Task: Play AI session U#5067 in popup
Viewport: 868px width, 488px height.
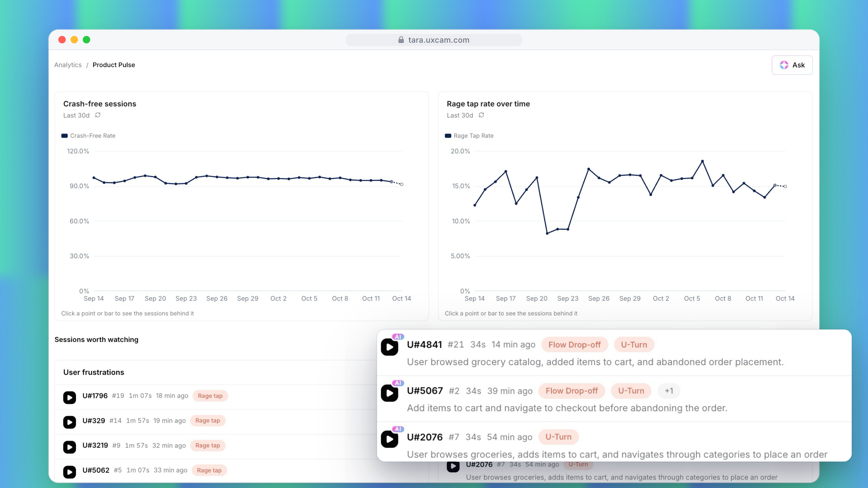Action: 389,393
